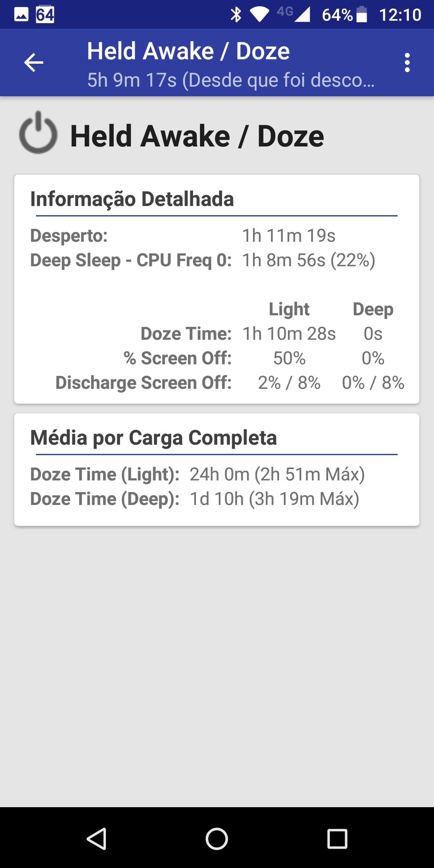Open the three-dot overflow menu
434x868 pixels.
[x=407, y=62]
